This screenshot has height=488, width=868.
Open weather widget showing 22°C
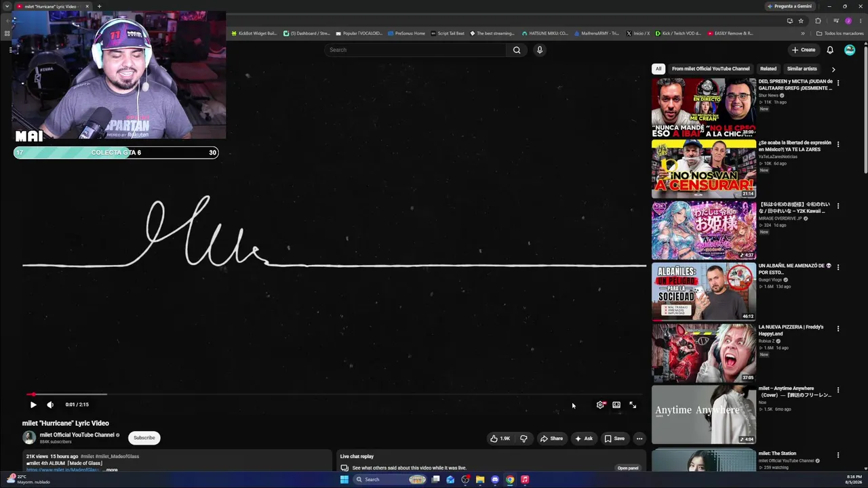[x=27, y=479]
